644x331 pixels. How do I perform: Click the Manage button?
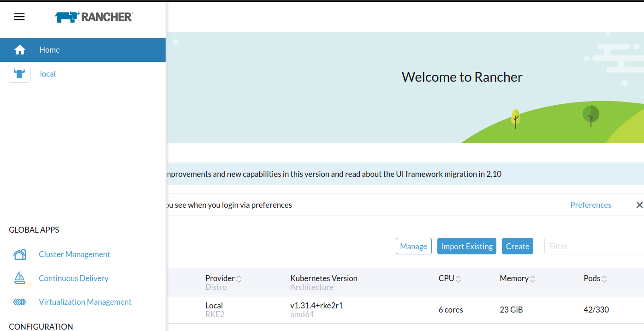point(414,246)
